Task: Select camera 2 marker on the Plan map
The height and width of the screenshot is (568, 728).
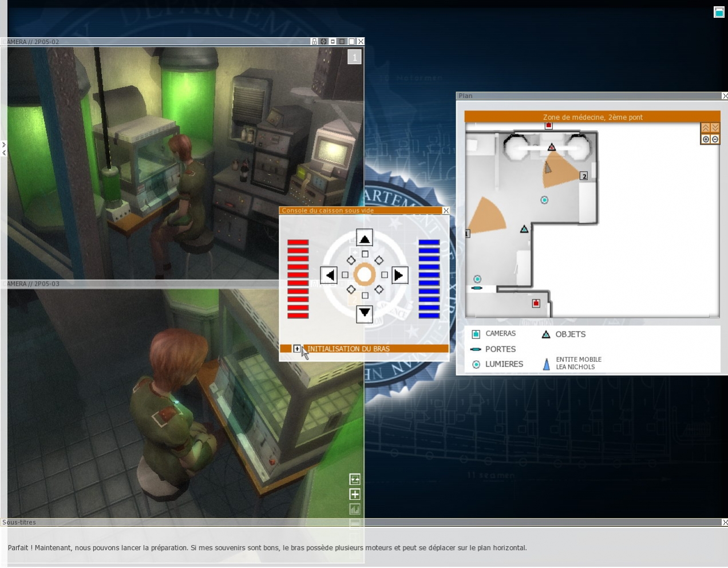Action: click(584, 176)
